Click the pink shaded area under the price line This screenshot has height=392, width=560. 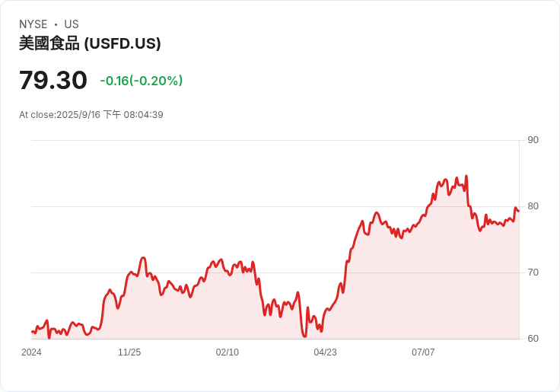(396, 289)
